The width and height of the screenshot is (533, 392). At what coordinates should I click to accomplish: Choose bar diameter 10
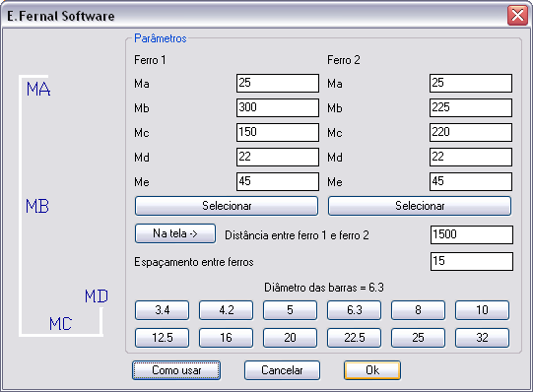tap(483, 310)
